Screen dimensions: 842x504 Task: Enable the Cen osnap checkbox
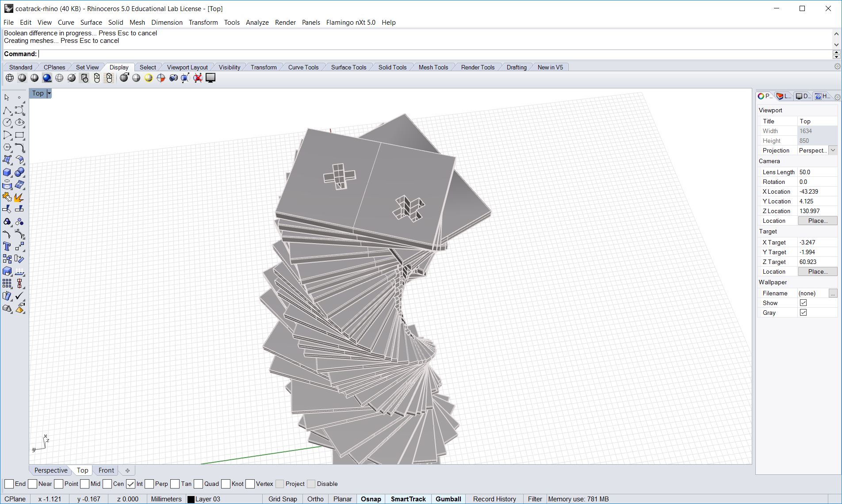107,484
